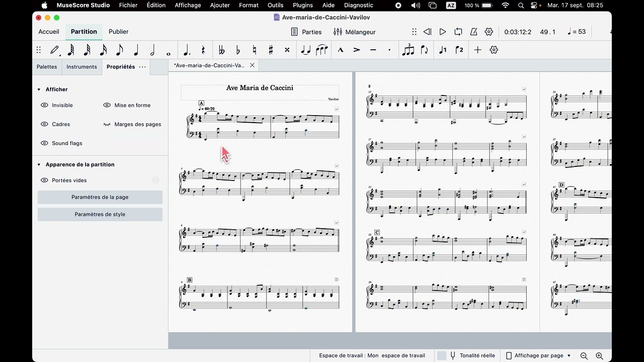Open Portées vides settings gear
The height and width of the screenshot is (362, 644).
click(155, 180)
